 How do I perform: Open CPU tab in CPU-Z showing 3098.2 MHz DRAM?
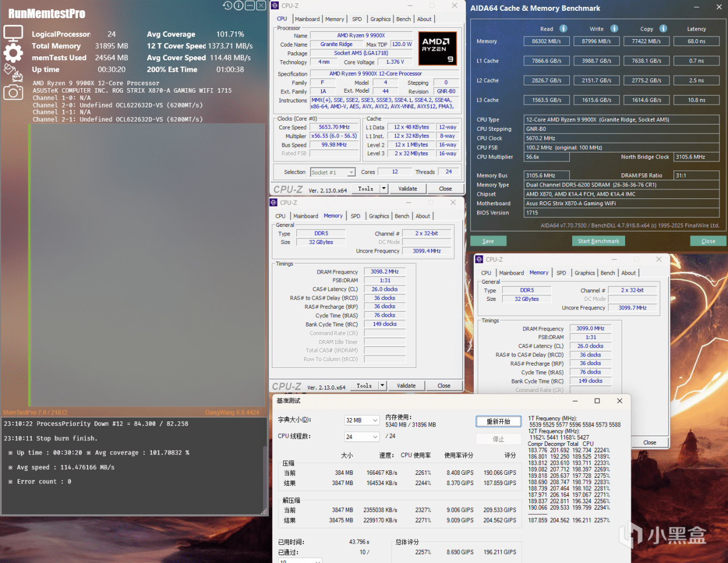click(x=280, y=216)
